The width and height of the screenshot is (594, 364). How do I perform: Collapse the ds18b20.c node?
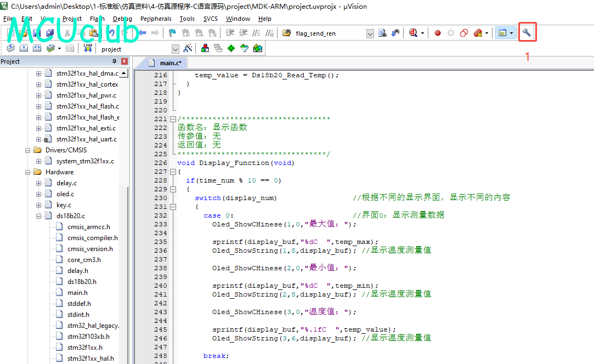[x=38, y=216]
